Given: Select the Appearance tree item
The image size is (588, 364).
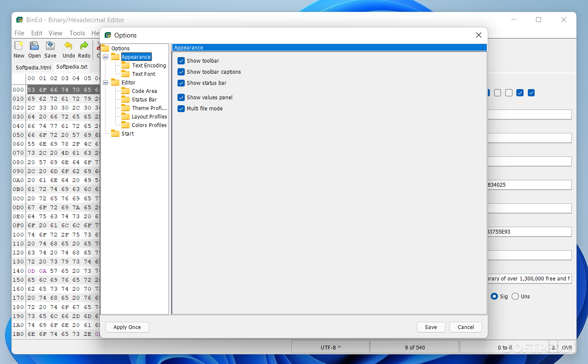Looking at the screenshot, I should (136, 57).
